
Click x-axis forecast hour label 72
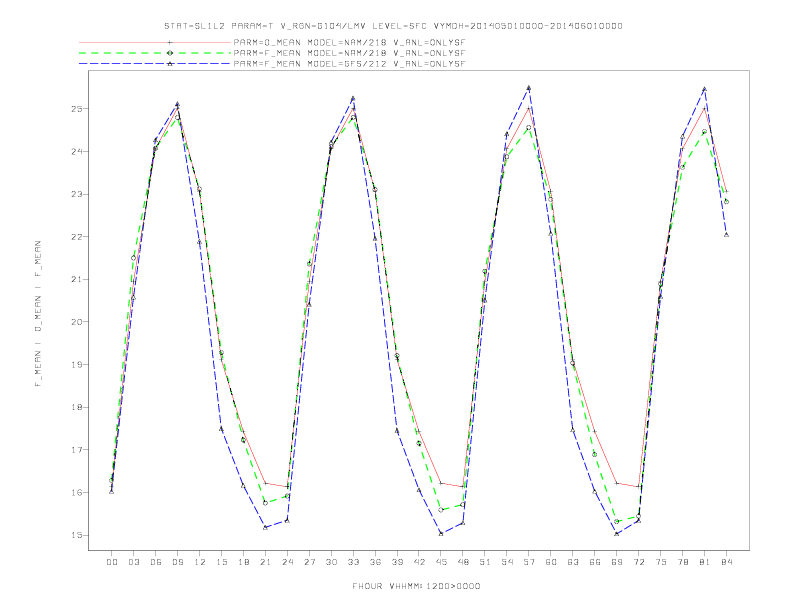click(638, 562)
